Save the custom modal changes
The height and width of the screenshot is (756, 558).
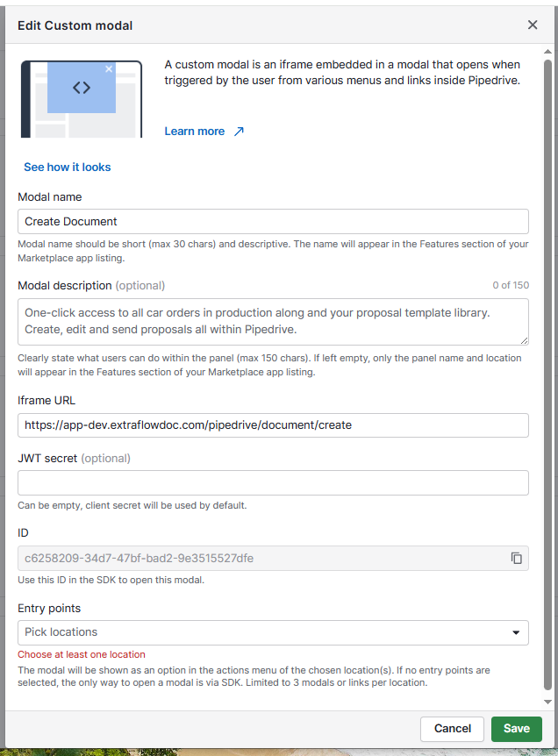(x=516, y=729)
